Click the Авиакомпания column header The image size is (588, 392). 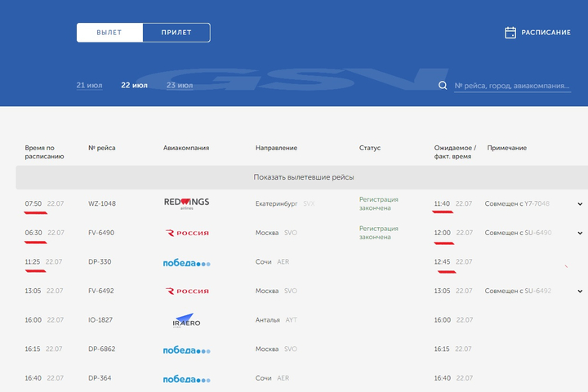[x=186, y=148]
